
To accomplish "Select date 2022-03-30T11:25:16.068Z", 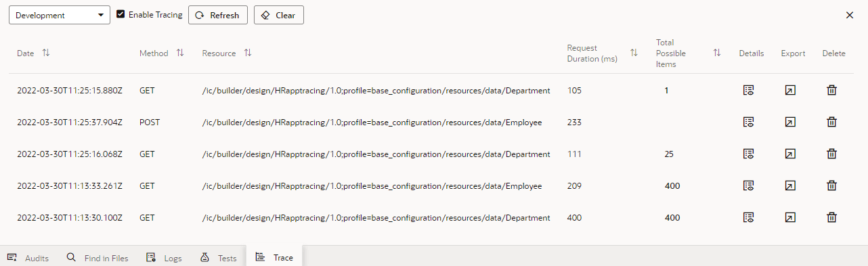I will click(70, 154).
